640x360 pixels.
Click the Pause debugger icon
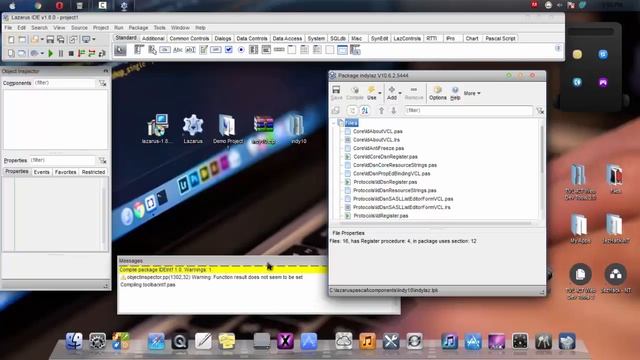tap(61, 53)
